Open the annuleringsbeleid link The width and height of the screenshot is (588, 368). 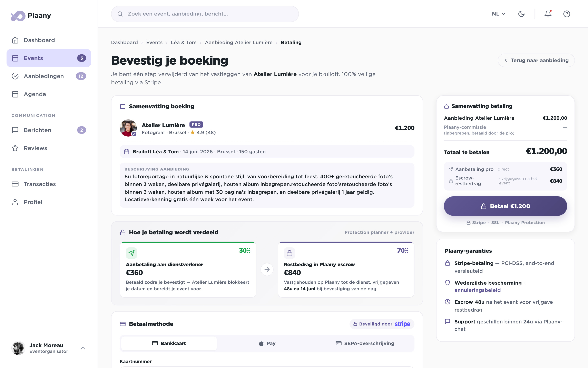(478, 290)
